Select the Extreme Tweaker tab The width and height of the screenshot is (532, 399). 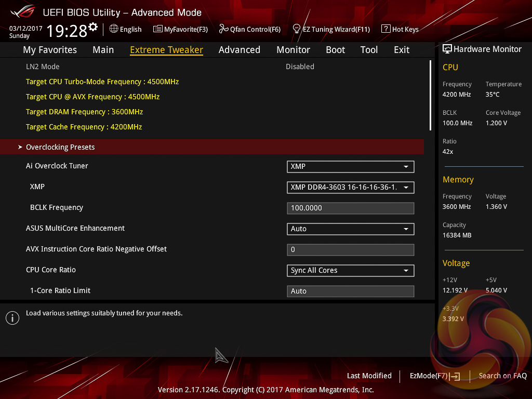tap(167, 50)
